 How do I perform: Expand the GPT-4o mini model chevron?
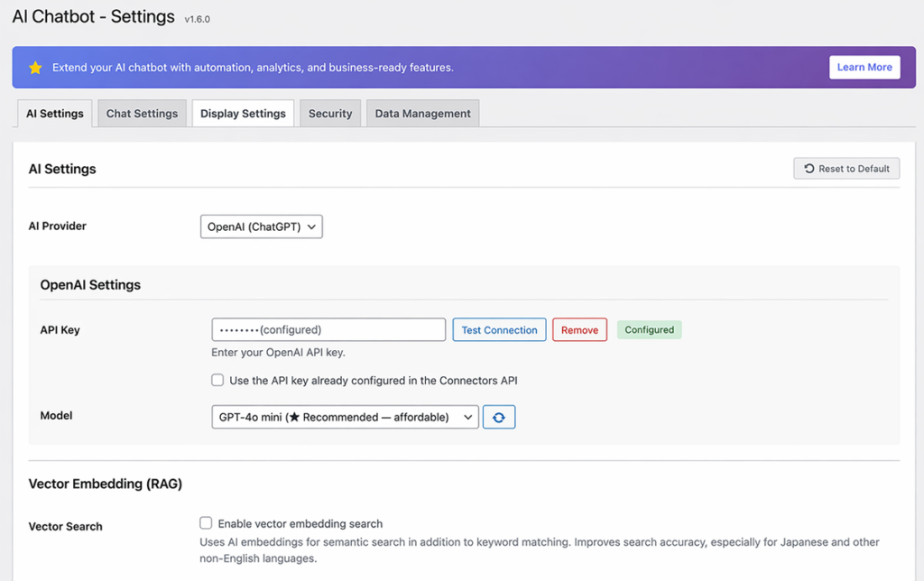(467, 417)
